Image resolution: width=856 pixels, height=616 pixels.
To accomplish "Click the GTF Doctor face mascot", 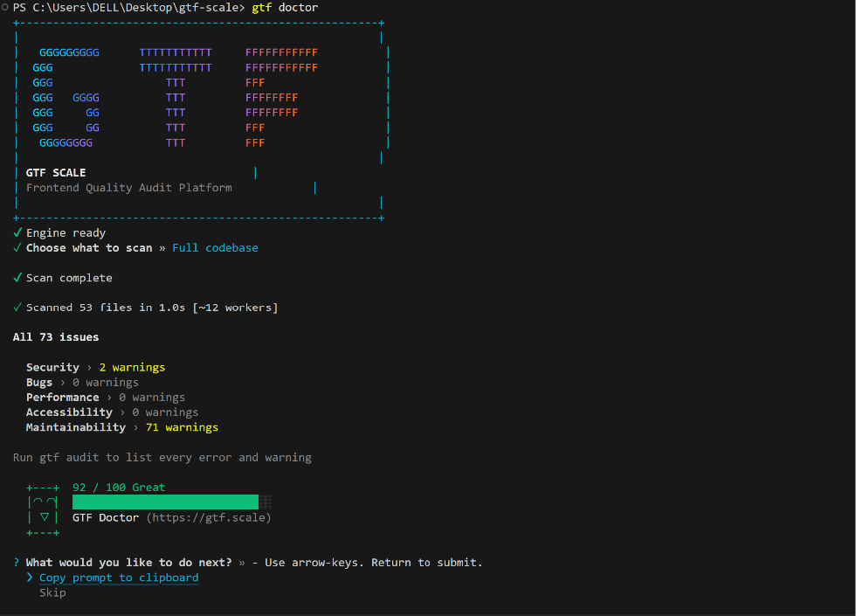I will pos(43,509).
